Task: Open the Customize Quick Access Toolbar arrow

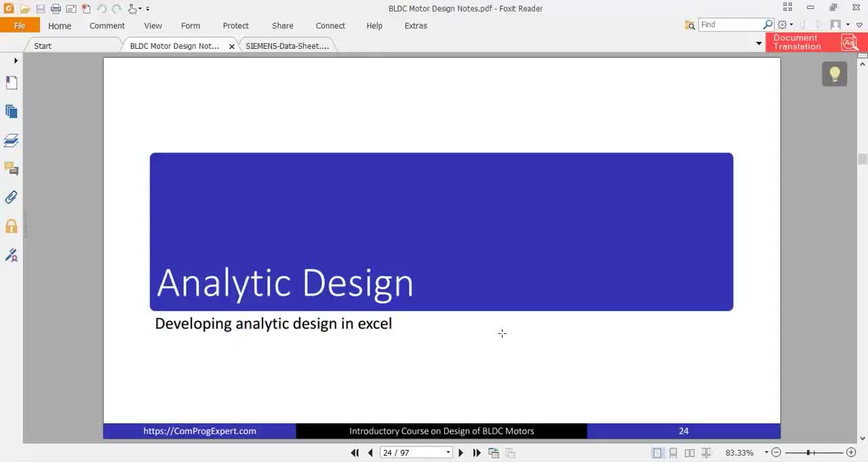Action: (148, 9)
